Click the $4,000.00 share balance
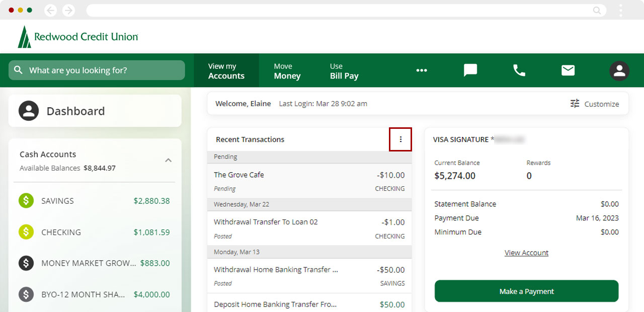Image resolution: width=644 pixels, height=312 pixels. 151,294
